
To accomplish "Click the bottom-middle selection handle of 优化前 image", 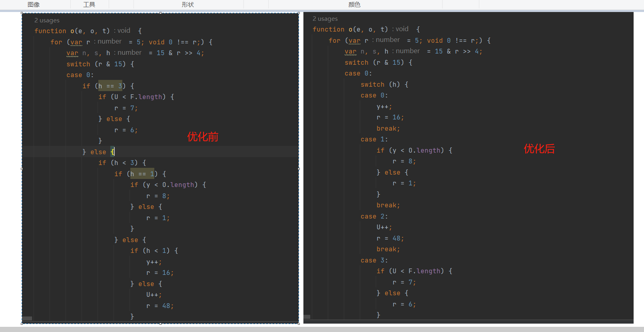I will point(160,324).
